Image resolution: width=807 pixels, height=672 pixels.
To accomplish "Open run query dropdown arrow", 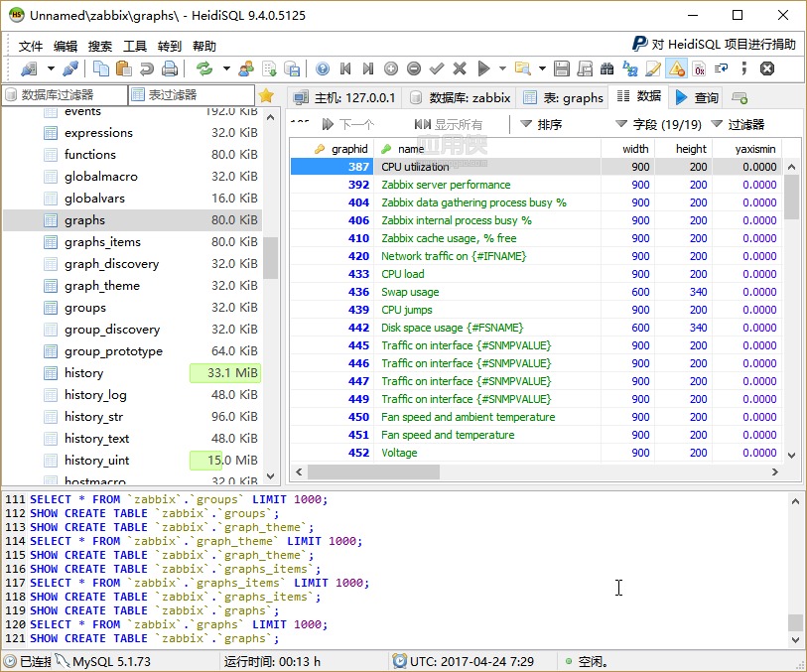I will tap(503, 68).
